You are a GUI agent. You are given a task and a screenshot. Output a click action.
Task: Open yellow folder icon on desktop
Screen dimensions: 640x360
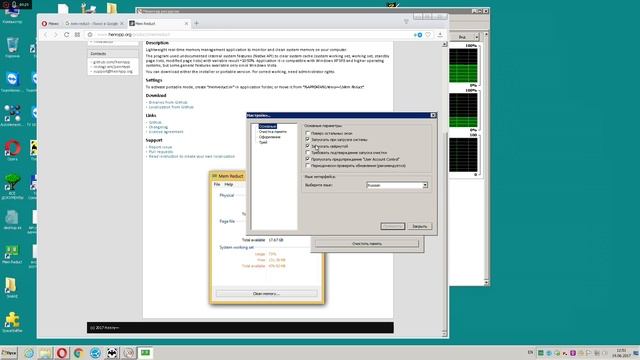(x=11, y=287)
